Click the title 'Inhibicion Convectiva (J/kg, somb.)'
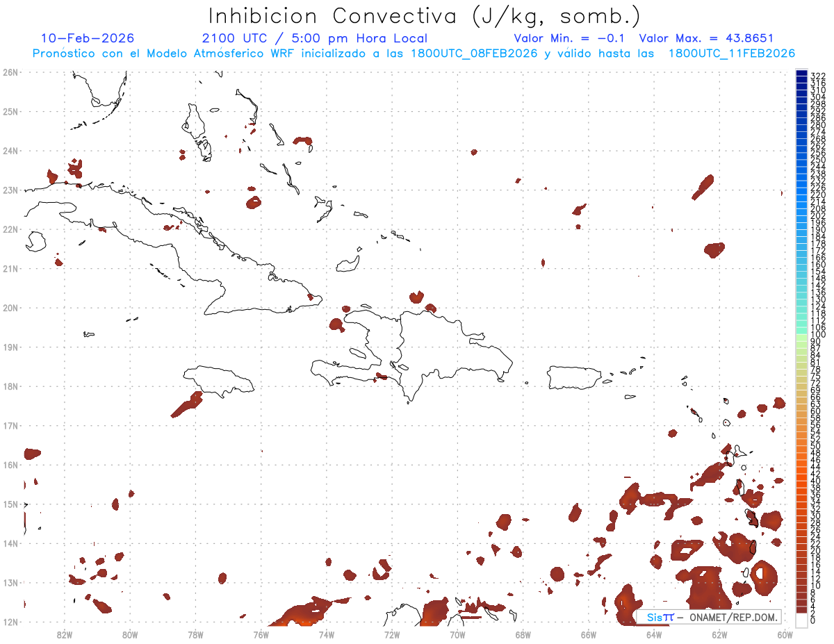Screen dimensions: 834x644 tap(425, 16)
